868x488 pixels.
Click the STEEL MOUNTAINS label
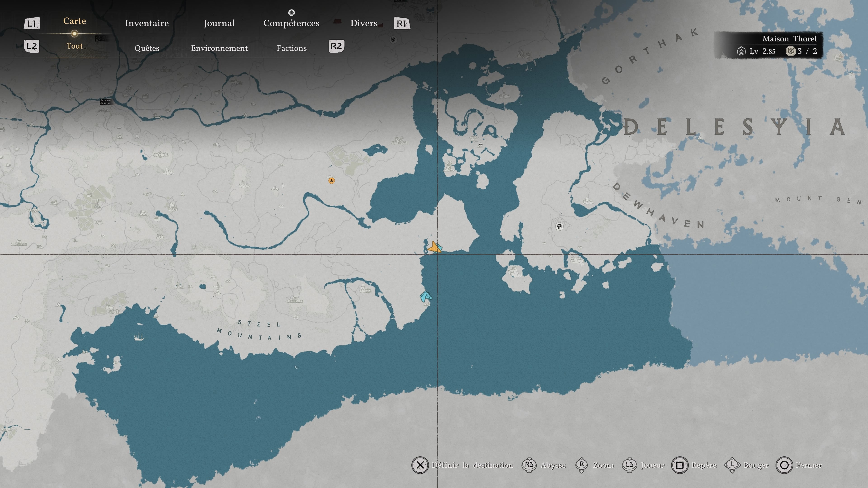[x=259, y=330]
